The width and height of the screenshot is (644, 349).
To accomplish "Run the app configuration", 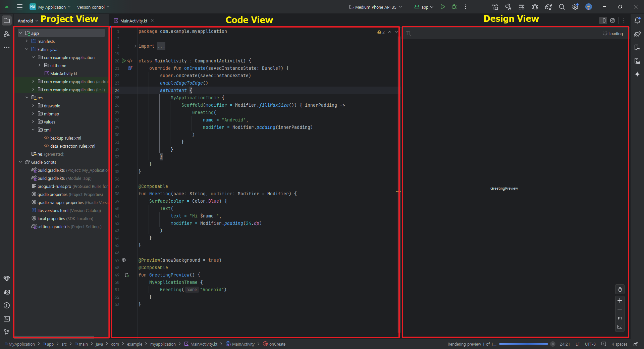I will pyautogui.click(x=443, y=7).
